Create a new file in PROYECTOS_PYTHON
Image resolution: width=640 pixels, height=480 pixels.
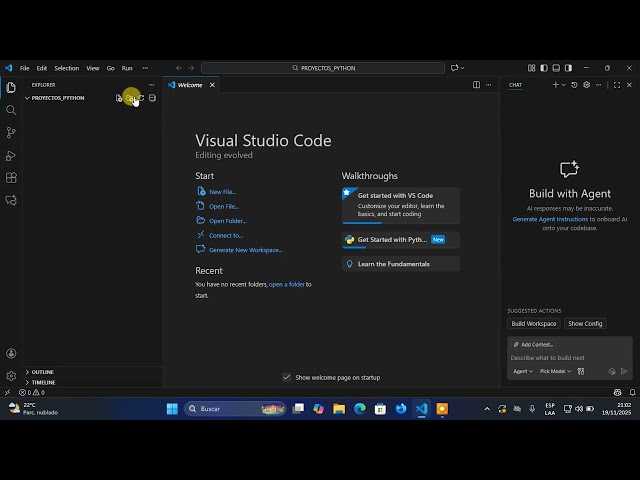click(119, 98)
